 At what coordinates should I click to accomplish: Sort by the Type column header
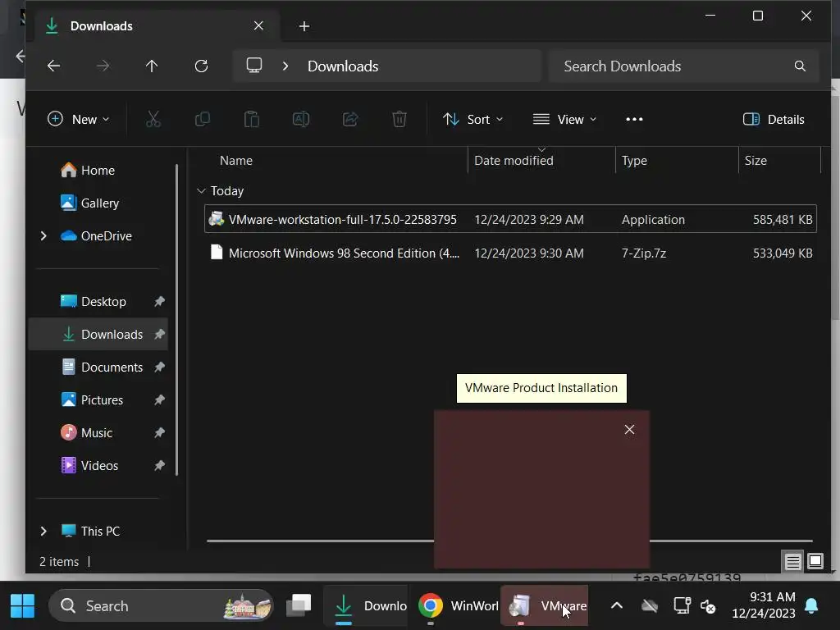coord(634,160)
